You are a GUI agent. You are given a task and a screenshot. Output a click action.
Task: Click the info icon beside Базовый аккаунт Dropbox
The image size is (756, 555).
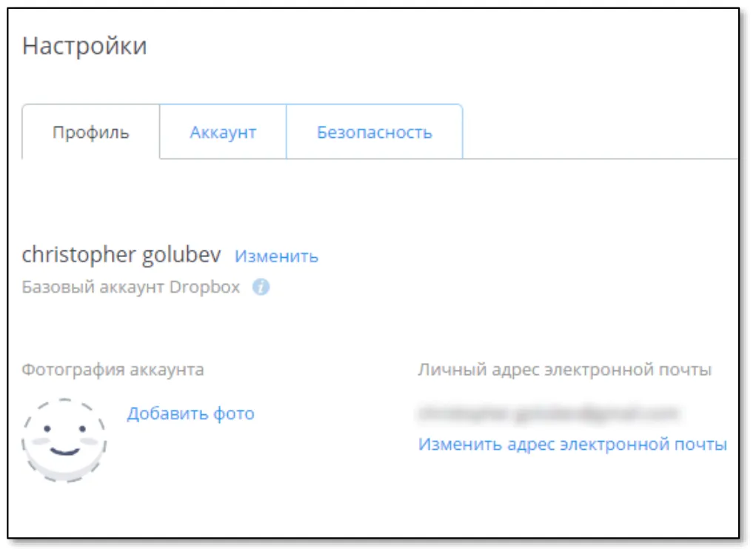[261, 287]
